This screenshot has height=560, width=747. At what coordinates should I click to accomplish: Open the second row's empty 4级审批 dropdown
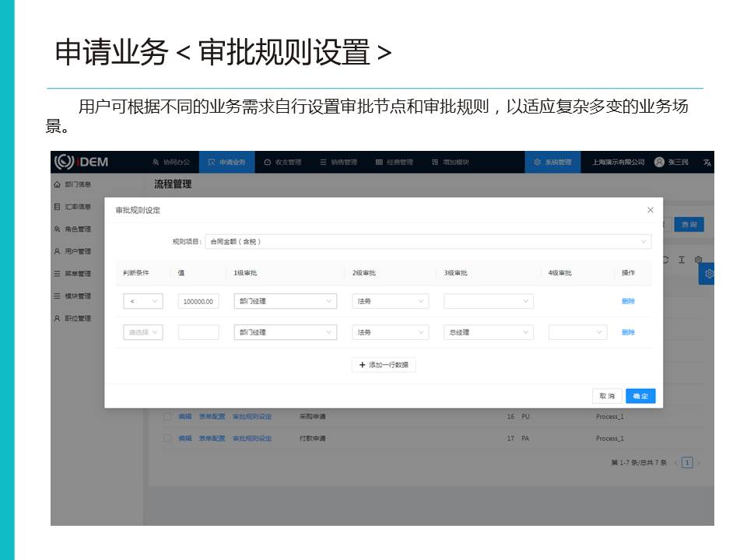tap(577, 332)
